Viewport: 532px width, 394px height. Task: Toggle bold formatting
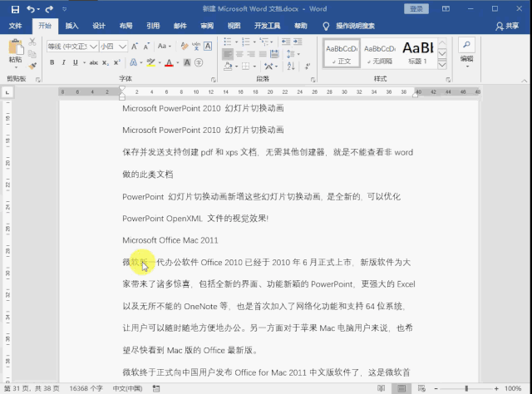coord(52,63)
